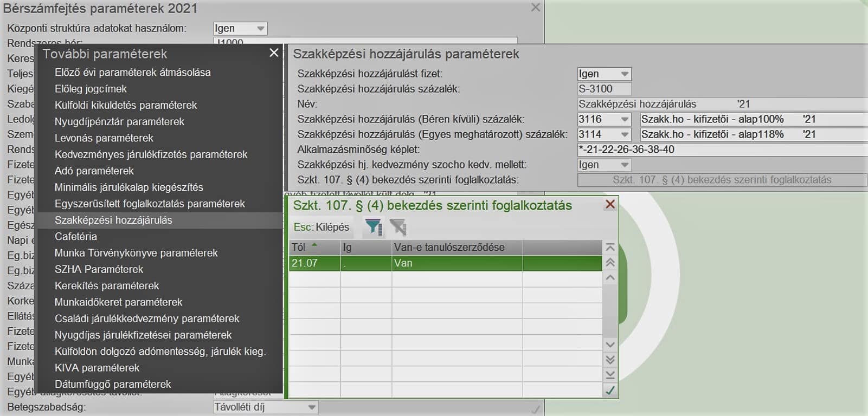
Task: Page down with double chevron down
Action: click(x=610, y=360)
